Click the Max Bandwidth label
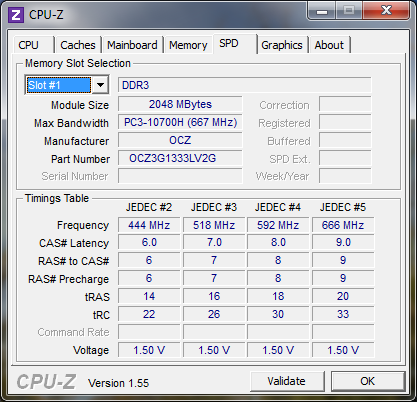419x404 pixels. [71, 123]
